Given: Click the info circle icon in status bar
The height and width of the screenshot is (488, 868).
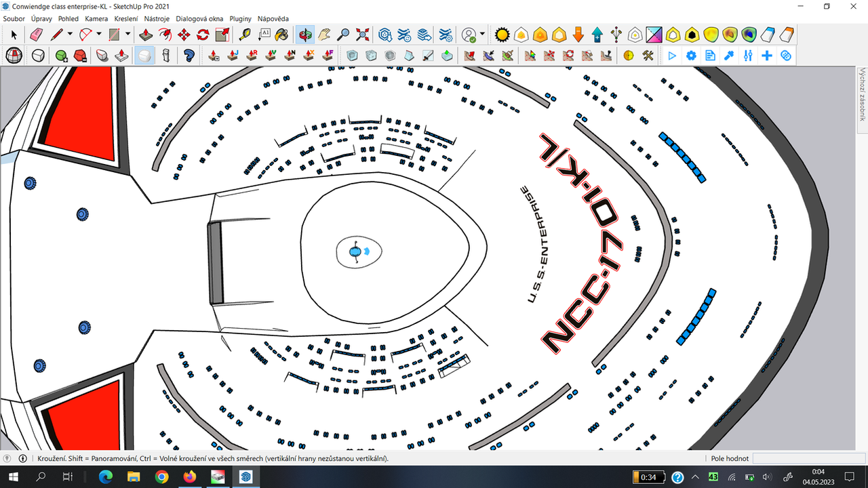Looking at the screenshot, I should pos(22,458).
